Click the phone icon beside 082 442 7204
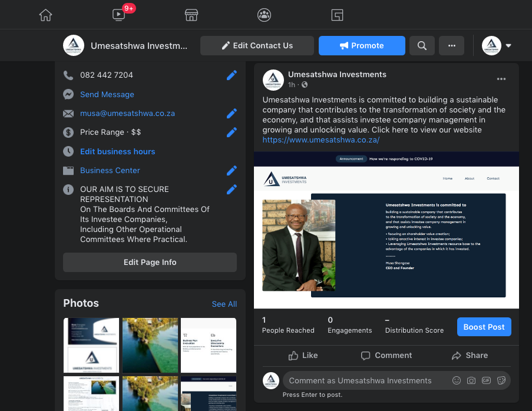The image size is (532, 411). point(68,75)
